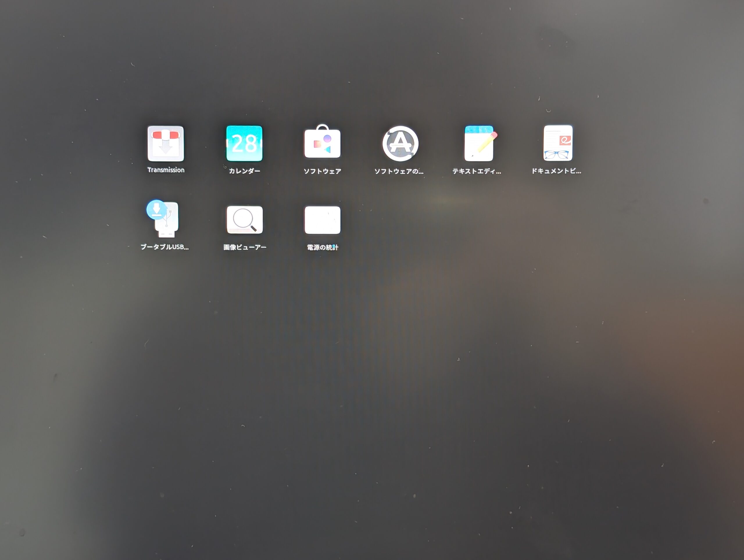Click the blue download badge on USB icon

(156, 210)
